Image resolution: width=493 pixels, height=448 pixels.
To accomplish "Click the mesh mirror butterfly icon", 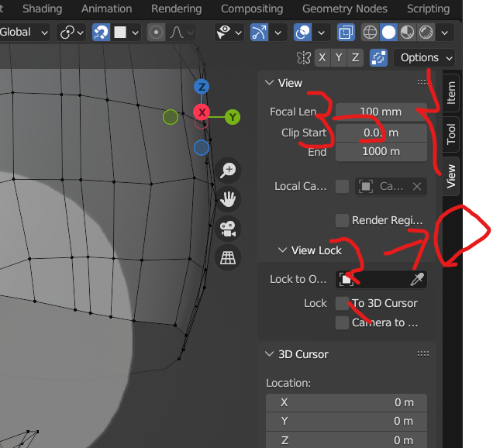I will point(304,58).
